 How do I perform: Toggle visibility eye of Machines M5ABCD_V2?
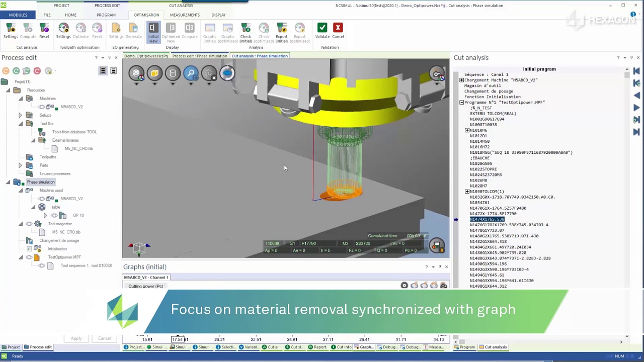tap(42, 107)
